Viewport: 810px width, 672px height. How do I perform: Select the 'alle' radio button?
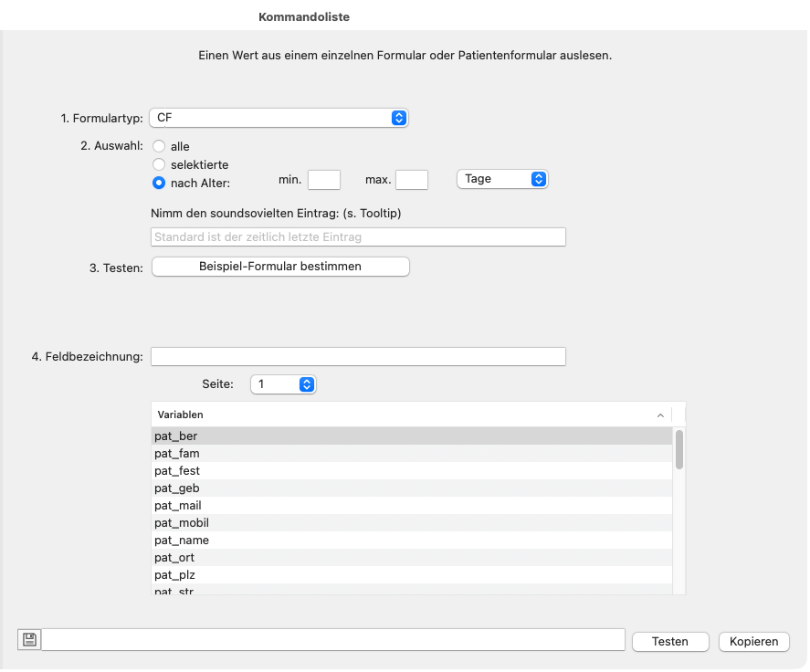[x=159, y=146]
